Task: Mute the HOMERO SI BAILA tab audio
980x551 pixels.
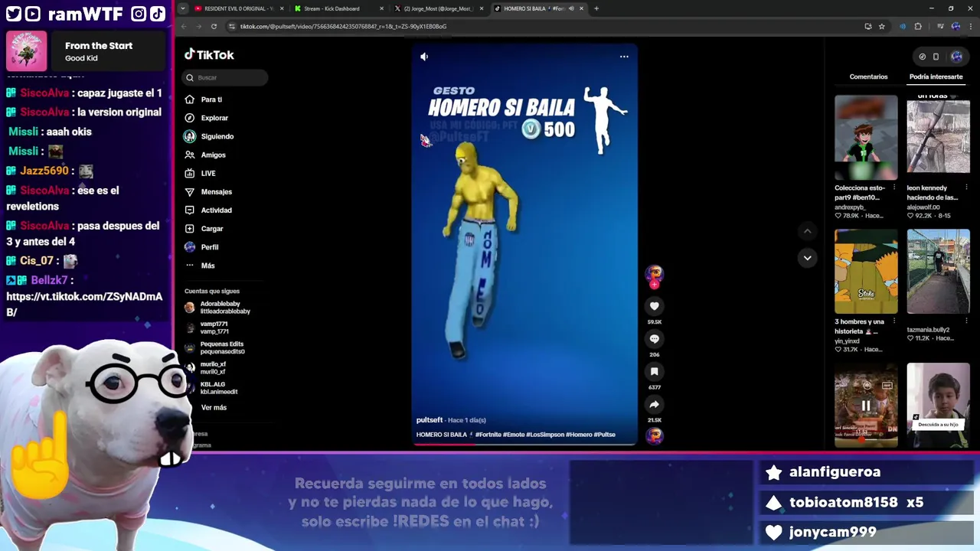Action: (571, 8)
